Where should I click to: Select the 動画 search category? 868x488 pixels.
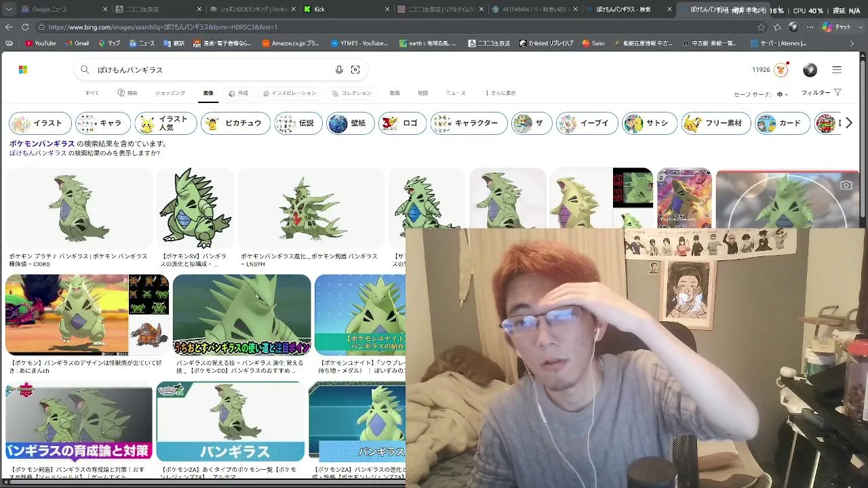click(x=395, y=93)
